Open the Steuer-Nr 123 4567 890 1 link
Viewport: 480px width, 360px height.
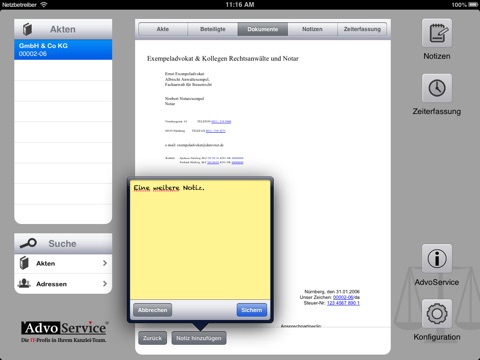click(343, 303)
